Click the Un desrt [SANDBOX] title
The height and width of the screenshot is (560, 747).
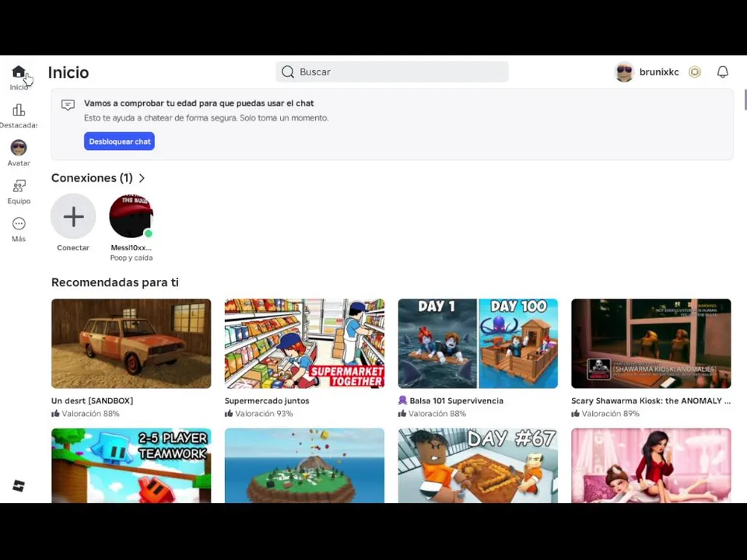click(93, 401)
